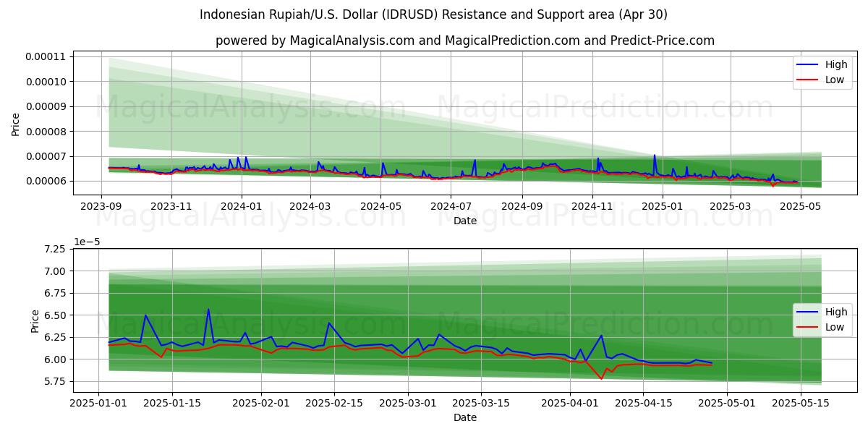Click the '7.25' tick on bottom y-axis
Screen dimensions: 868x434
point(55,249)
